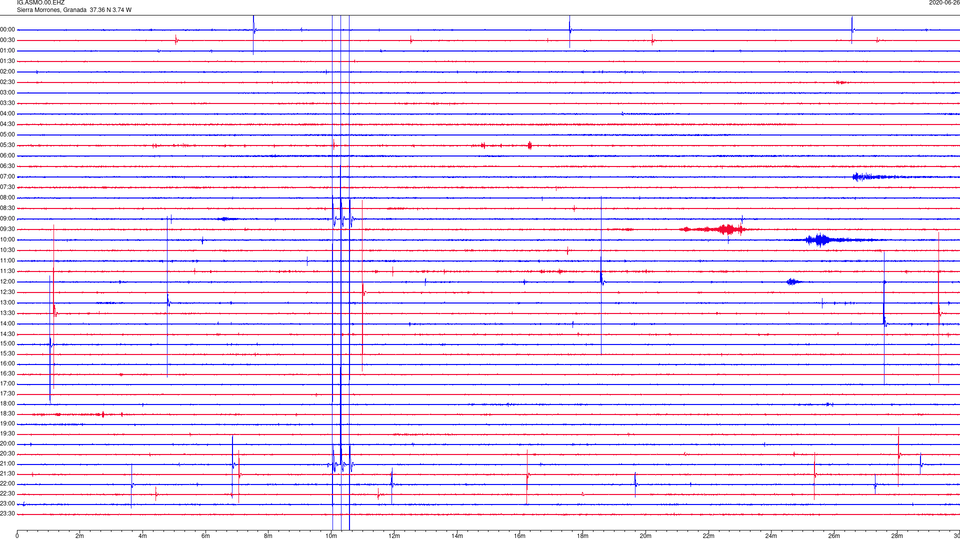Click the 26m tick on the minute axis
Image resolution: width=960 pixels, height=540 pixels.
tap(834, 536)
